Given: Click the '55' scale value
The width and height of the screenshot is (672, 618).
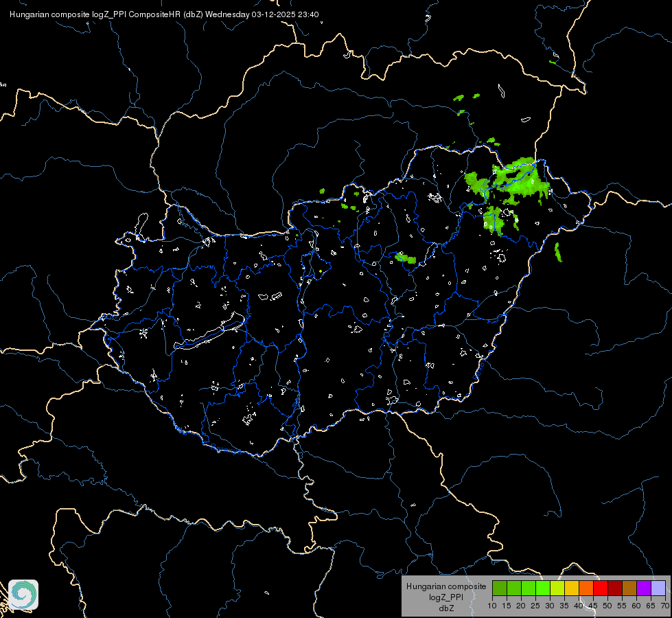Looking at the screenshot, I should (622, 606).
